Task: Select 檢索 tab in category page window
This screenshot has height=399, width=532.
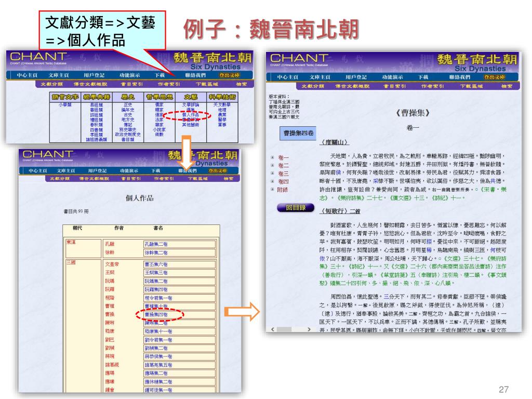Action: pyautogui.click(x=242, y=84)
